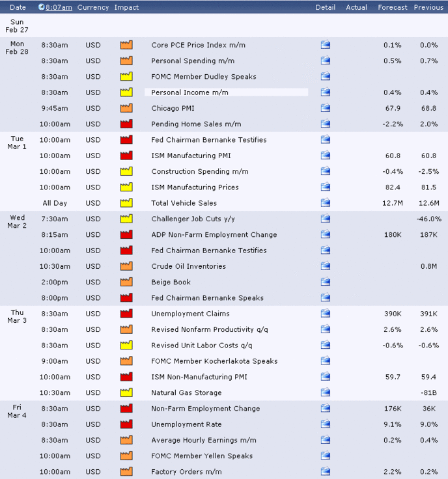
Task: Open detail folder for Beige Book
Action: pos(325,282)
